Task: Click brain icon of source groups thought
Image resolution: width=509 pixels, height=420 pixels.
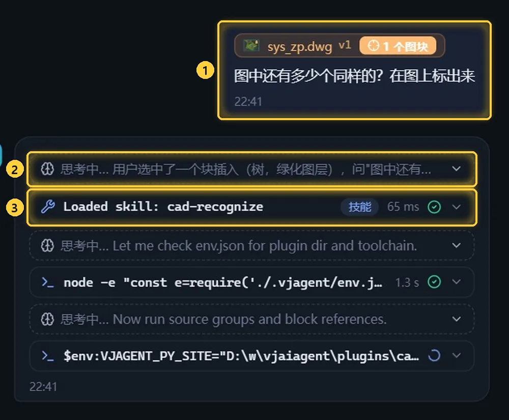Action: pos(47,319)
